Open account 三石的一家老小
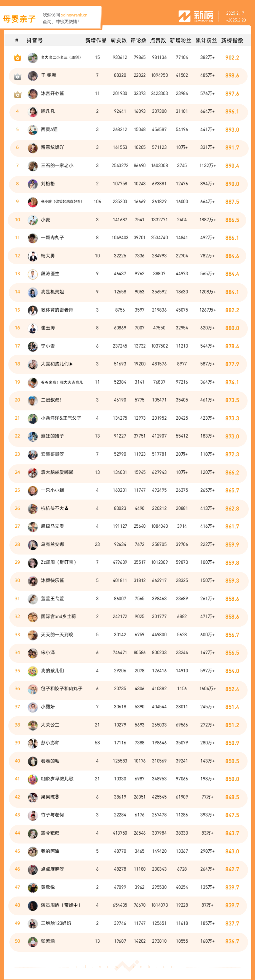This screenshot has height=980, width=255. coord(57,166)
